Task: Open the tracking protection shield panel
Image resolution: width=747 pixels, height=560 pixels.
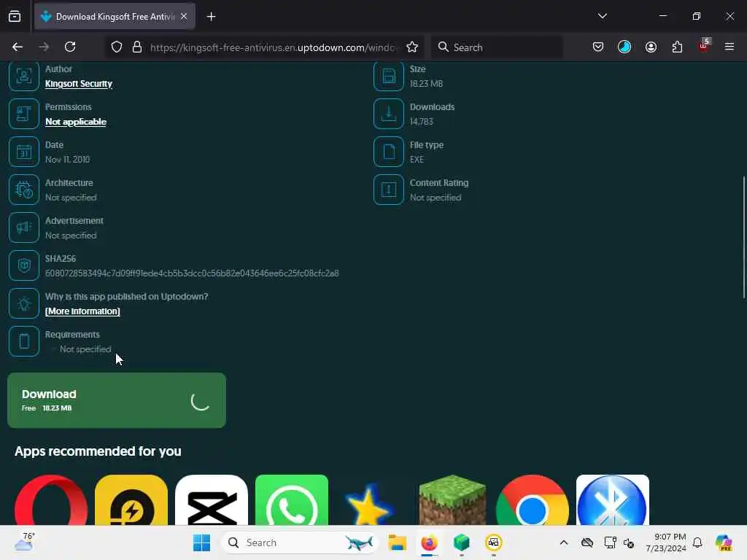Action: tap(117, 47)
